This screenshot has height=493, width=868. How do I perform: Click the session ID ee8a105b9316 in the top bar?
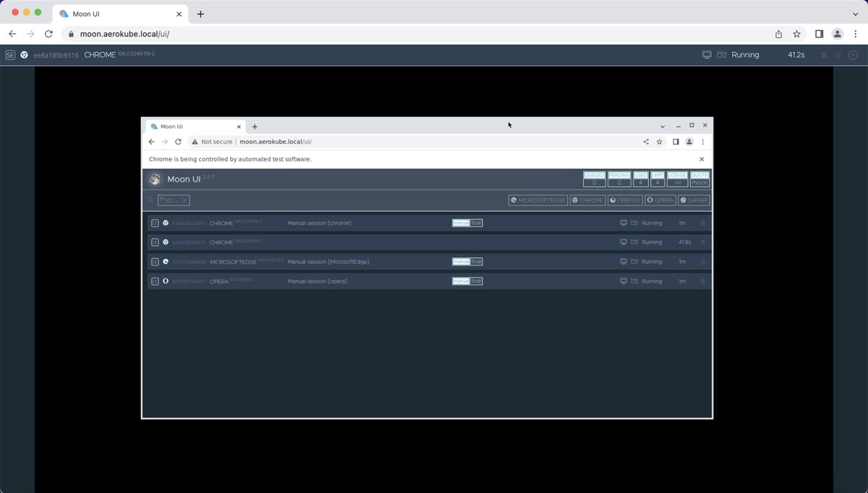point(56,55)
